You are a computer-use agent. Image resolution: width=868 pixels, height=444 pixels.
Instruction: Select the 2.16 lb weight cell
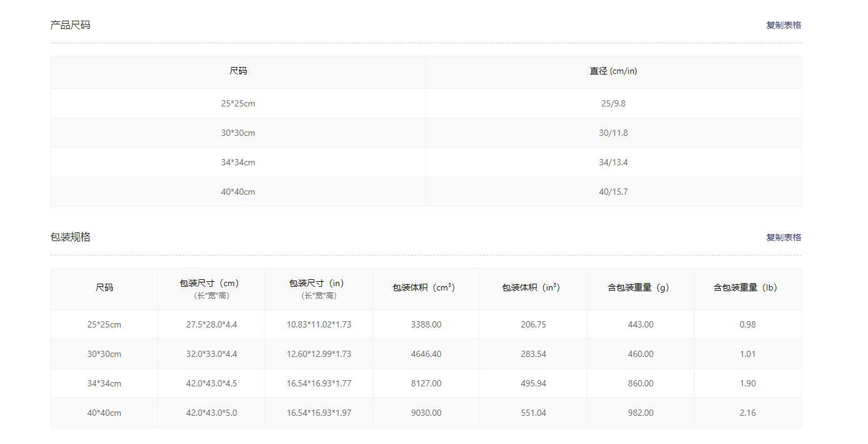(747, 413)
